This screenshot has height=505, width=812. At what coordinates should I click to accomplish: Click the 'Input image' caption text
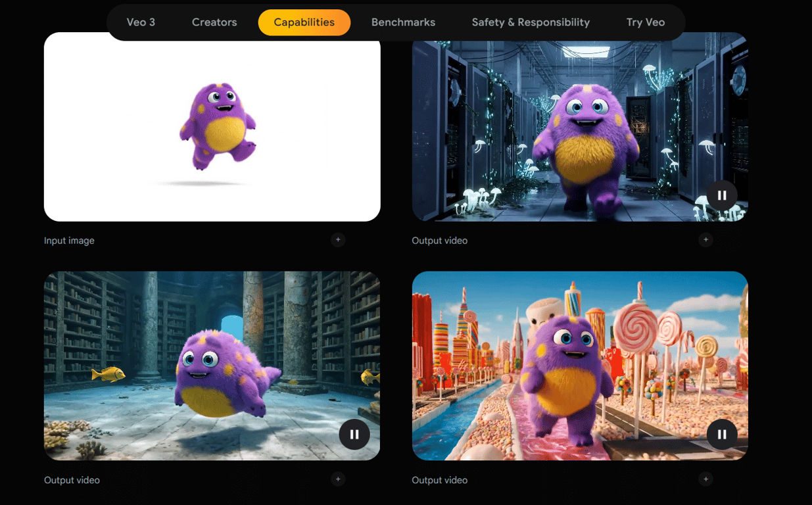point(69,241)
